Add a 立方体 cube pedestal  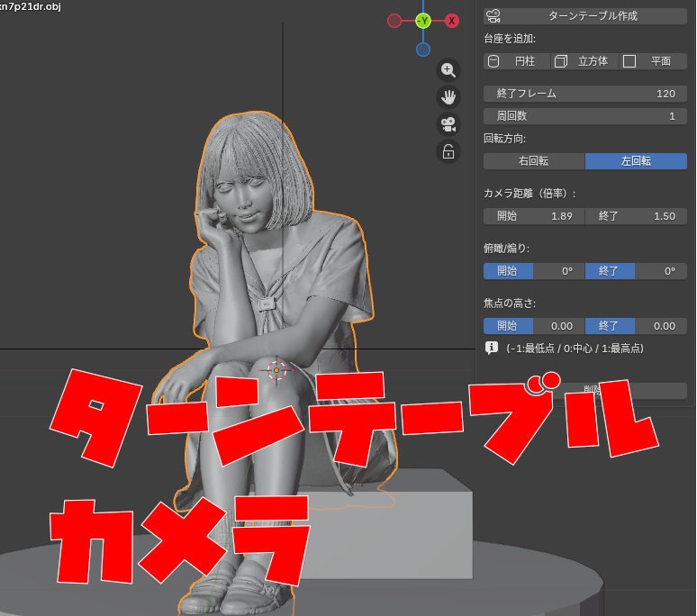pyautogui.click(x=584, y=61)
